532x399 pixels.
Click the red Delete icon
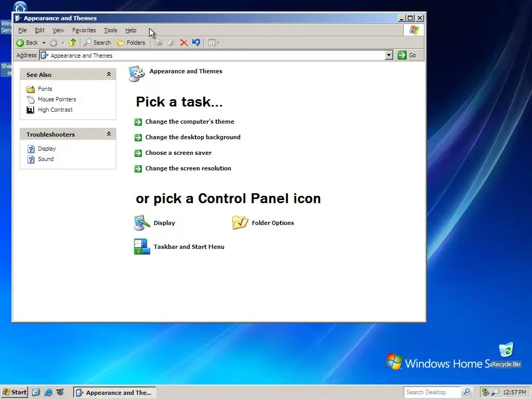[x=183, y=43]
